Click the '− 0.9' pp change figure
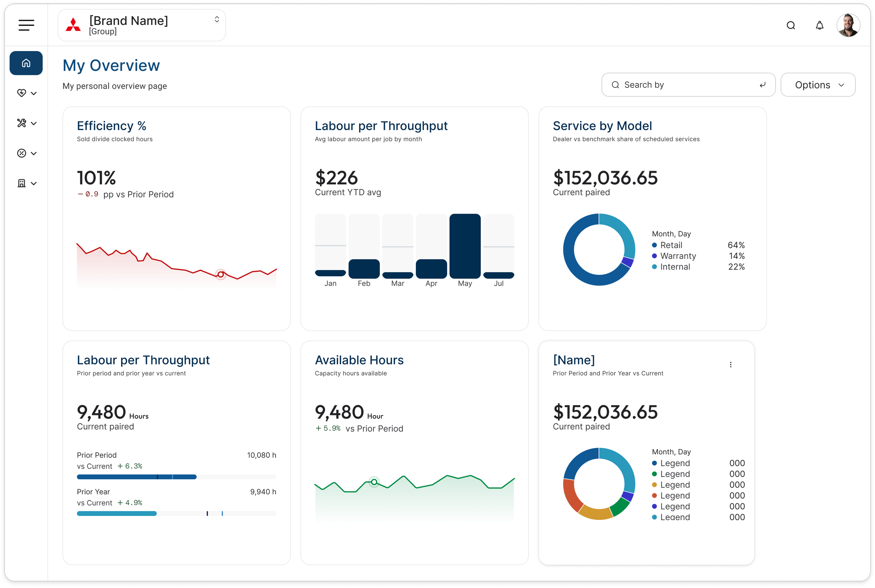This screenshot has height=588, width=875. 88,194
